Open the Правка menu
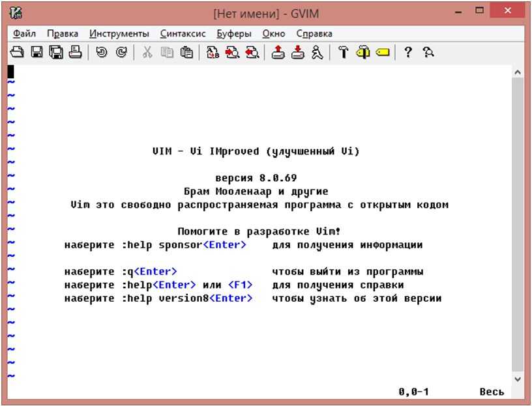This screenshot has height=406, width=532. (63, 33)
